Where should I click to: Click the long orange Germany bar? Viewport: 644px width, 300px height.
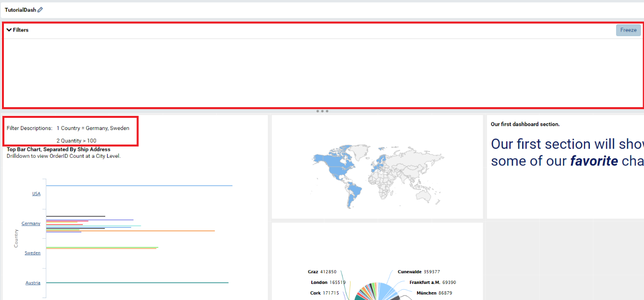[x=131, y=231]
